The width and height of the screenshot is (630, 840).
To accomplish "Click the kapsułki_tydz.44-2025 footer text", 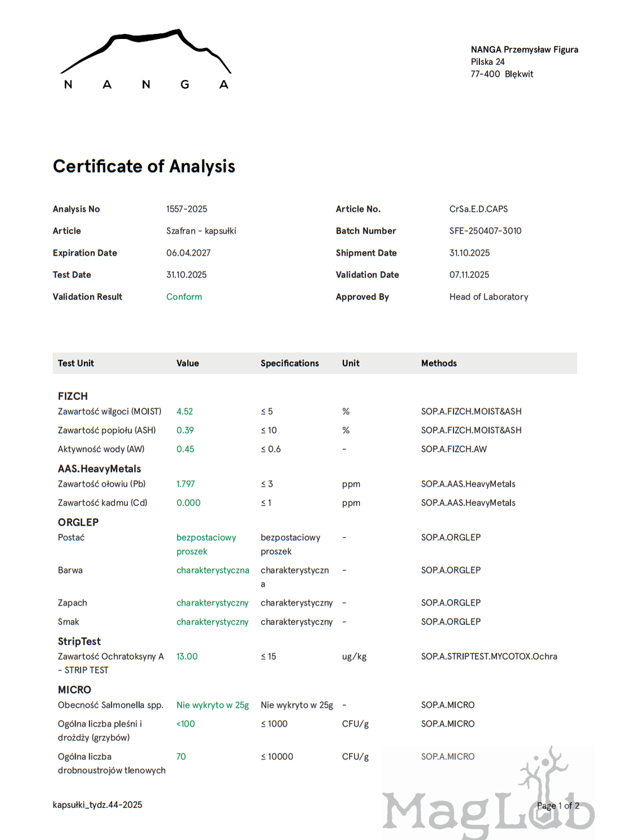I will click(98, 805).
